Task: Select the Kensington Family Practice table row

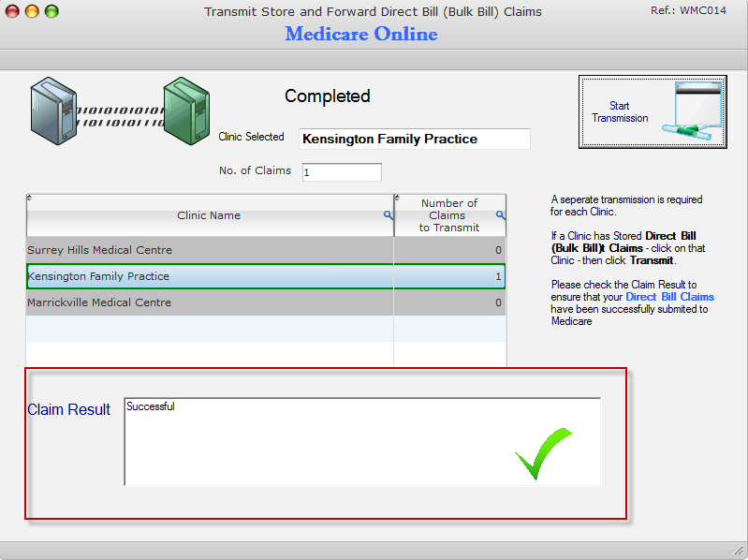Action: coord(266,276)
